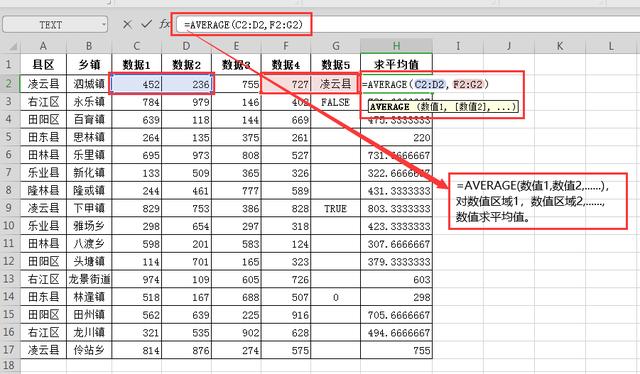Click cell B17 伶站乡

click(89, 350)
